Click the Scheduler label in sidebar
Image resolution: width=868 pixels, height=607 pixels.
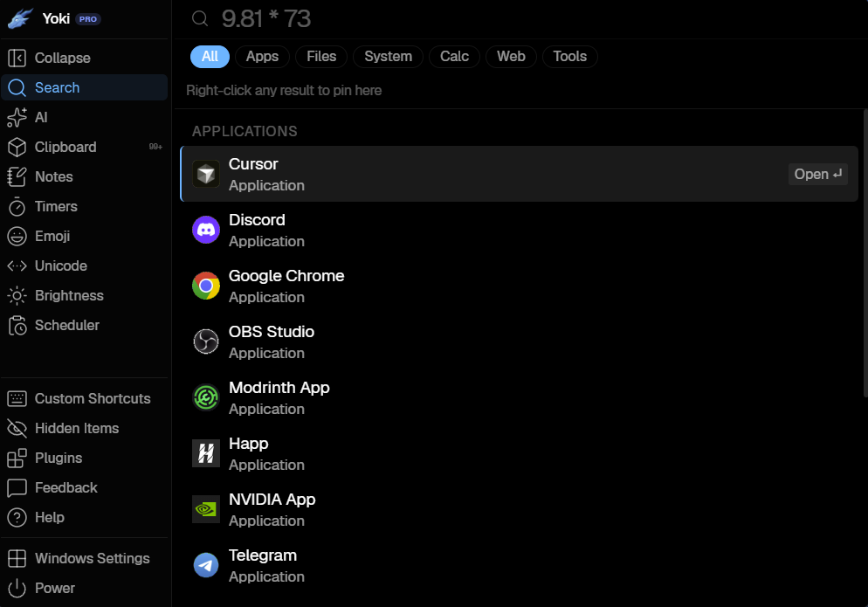click(67, 325)
